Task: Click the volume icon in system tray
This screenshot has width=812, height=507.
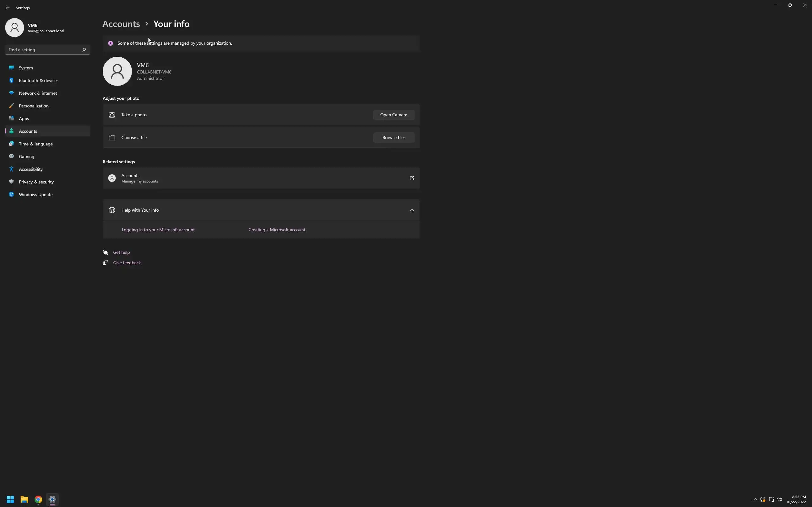Action: [x=779, y=499]
